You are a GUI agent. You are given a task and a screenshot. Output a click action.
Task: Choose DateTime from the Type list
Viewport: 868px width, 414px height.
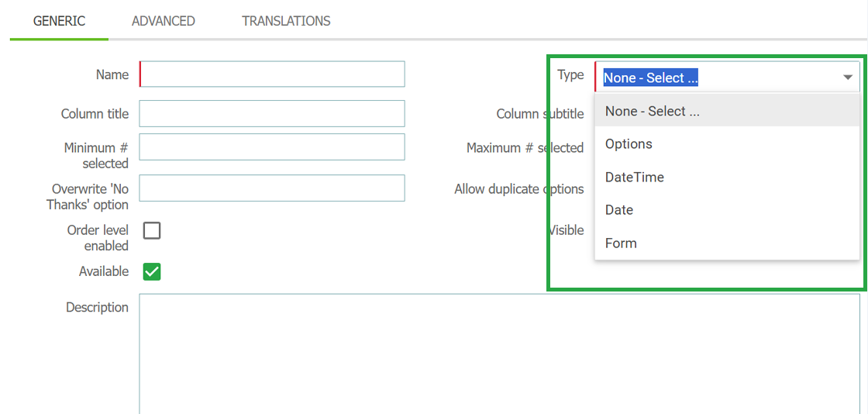click(x=727, y=177)
